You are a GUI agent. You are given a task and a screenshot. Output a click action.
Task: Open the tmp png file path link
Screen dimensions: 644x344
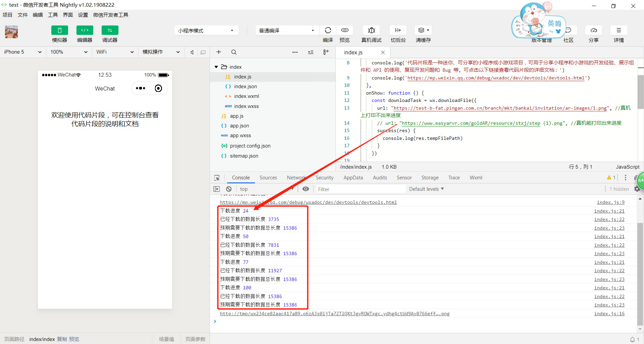(335, 314)
